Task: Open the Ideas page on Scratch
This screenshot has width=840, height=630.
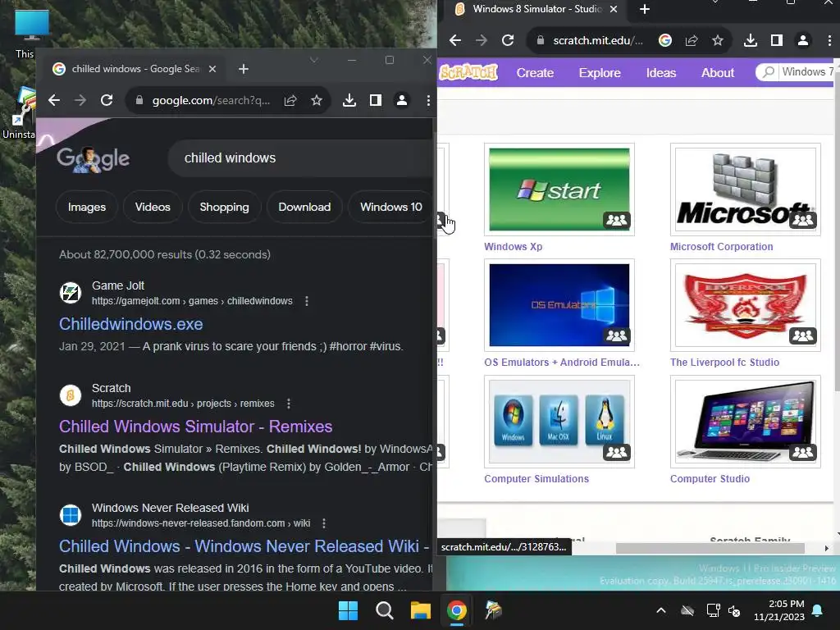Action: pos(661,73)
